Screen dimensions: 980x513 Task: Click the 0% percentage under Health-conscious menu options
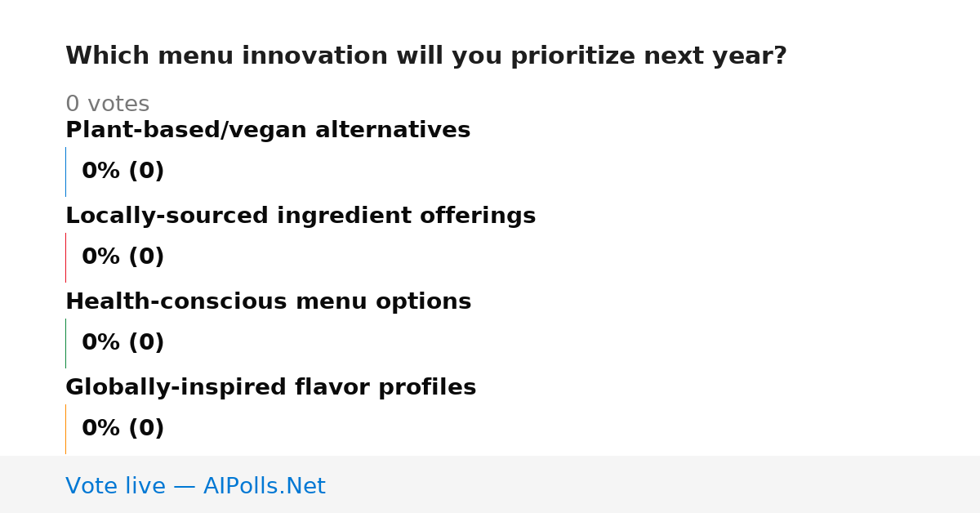point(101,343)
